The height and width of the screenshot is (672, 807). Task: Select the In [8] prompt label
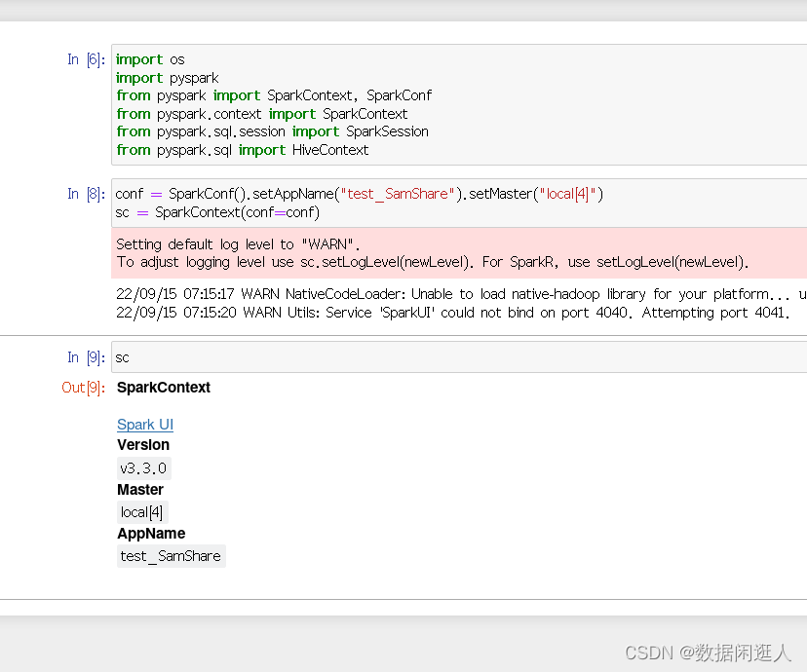coord(87,194)
